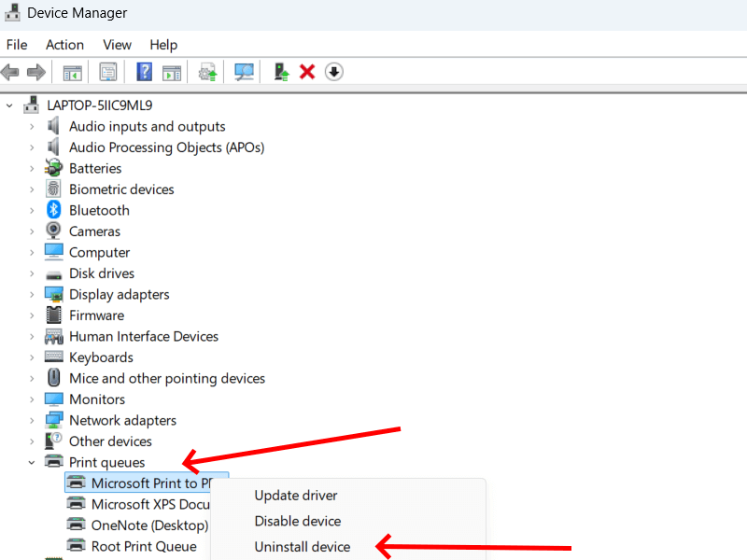Screen dimensions: 747x560
Task: Collapse the LAPTOP-5IIC9ML9 root node
Action: click(x=9, y=105)
